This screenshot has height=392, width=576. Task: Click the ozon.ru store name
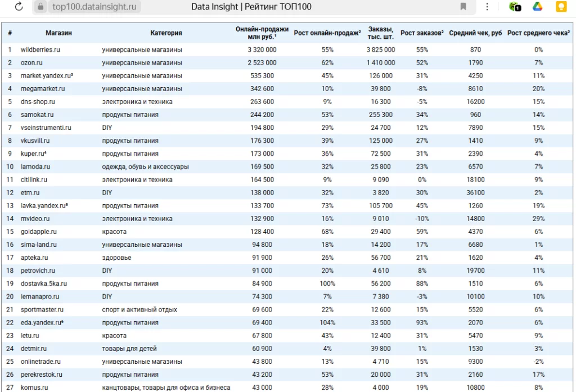[x=31, y=63]
